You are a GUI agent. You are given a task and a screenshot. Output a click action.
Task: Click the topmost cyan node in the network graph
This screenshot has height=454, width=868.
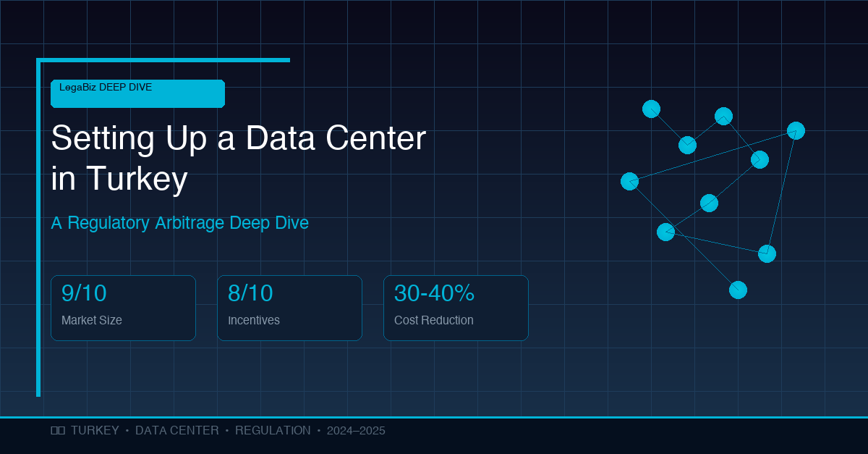pos(651,108)
